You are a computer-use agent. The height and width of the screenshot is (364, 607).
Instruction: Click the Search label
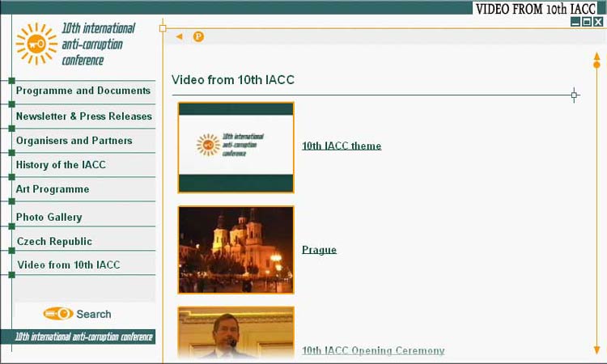tap(94, 314)
